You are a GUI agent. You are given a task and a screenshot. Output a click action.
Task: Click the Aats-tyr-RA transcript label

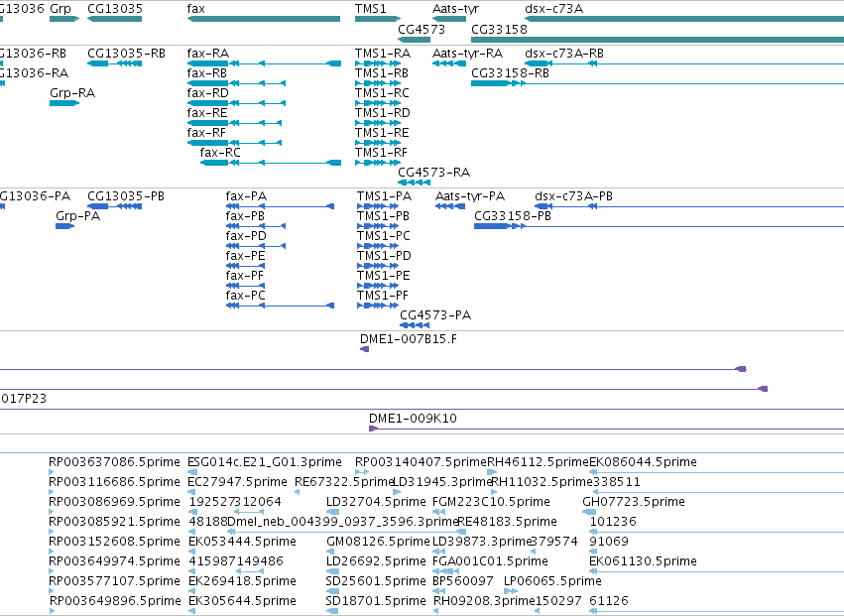click(x=468, y=54)
